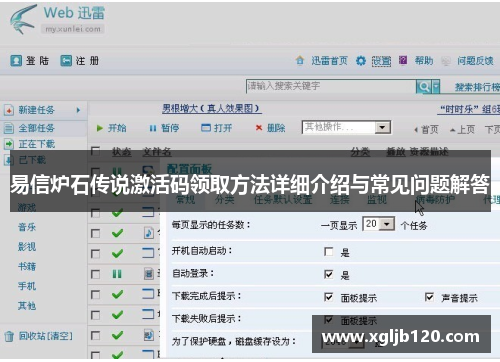
Task: Open 设置 via the gear icon
Action: tap(361, 61)
